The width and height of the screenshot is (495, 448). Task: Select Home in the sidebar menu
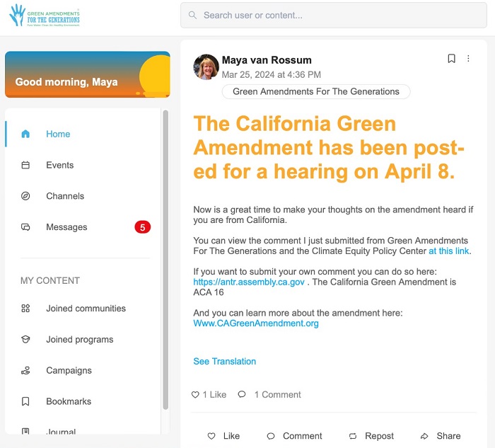pyautogui.click(x=58, y=134)
